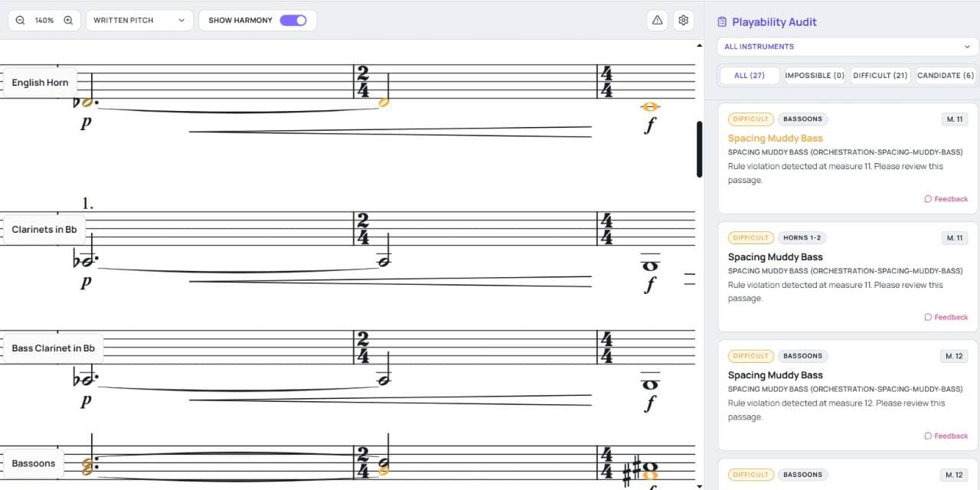The height and width of the screenshot is (490, 980).
Task: Click the M. 11 badge on Horns 1-2 card
Action: (x=955, y=238)
